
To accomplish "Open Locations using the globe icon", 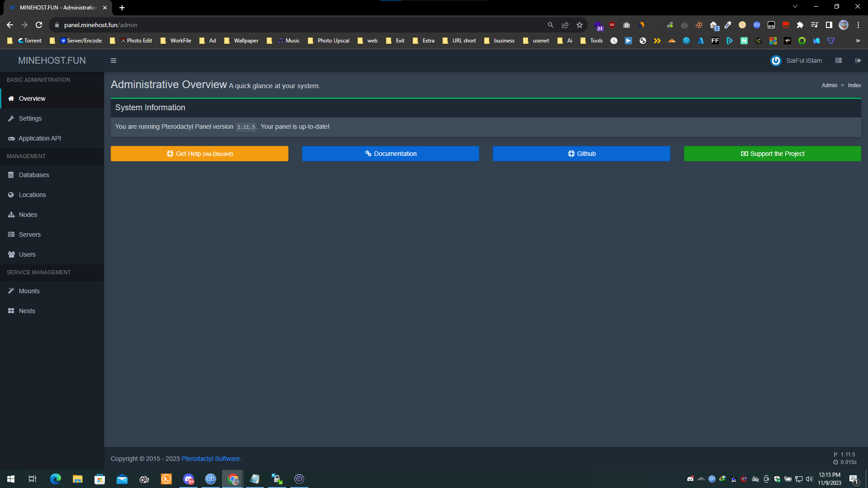I will tap(11, 195).
